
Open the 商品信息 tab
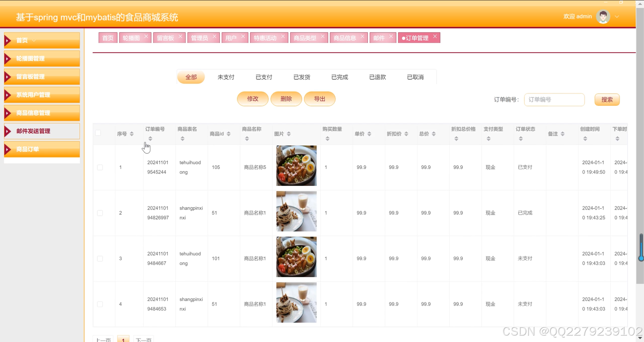click(x=345, y=38)
